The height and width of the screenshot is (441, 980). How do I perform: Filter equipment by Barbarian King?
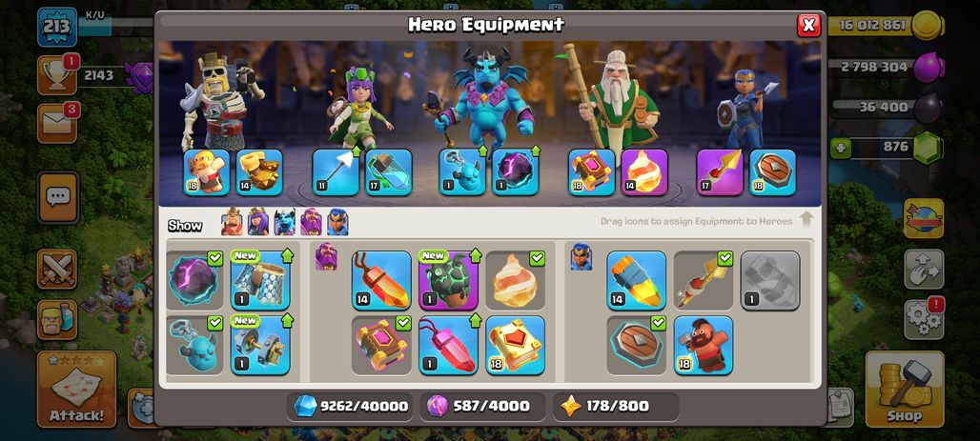click(x=232, y=222)
